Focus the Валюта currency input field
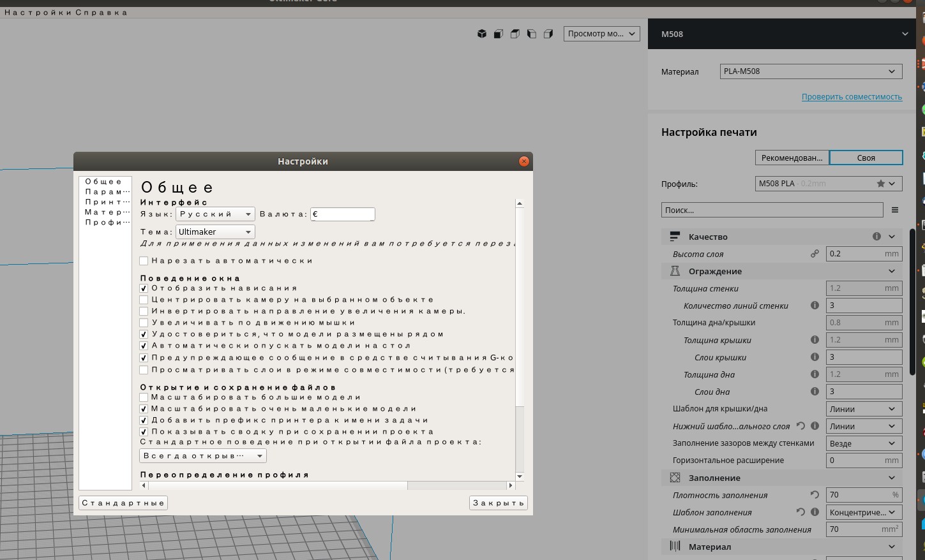 click(x=343, y=214)
